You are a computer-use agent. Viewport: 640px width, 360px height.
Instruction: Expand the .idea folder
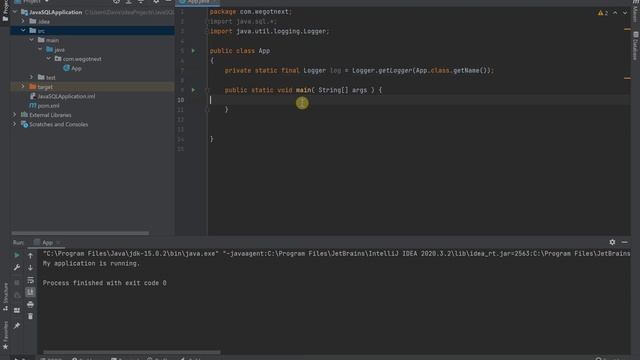coord(23,21)
